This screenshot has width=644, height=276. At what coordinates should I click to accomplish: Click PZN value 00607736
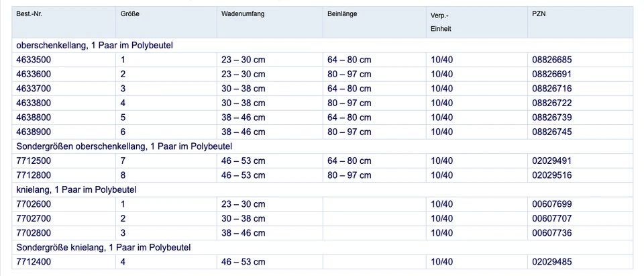[x=551, y=233]
